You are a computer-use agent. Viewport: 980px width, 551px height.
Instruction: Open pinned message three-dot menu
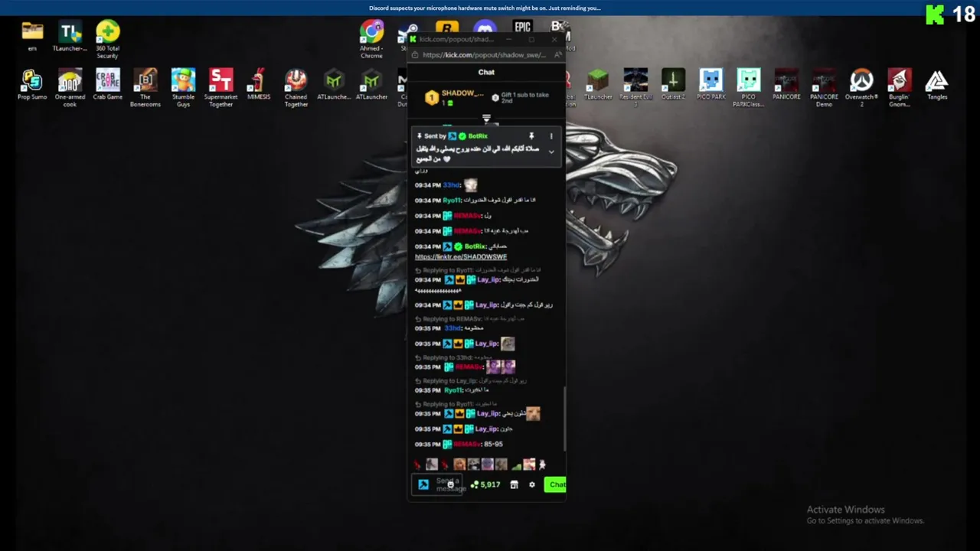click(551, 136)
